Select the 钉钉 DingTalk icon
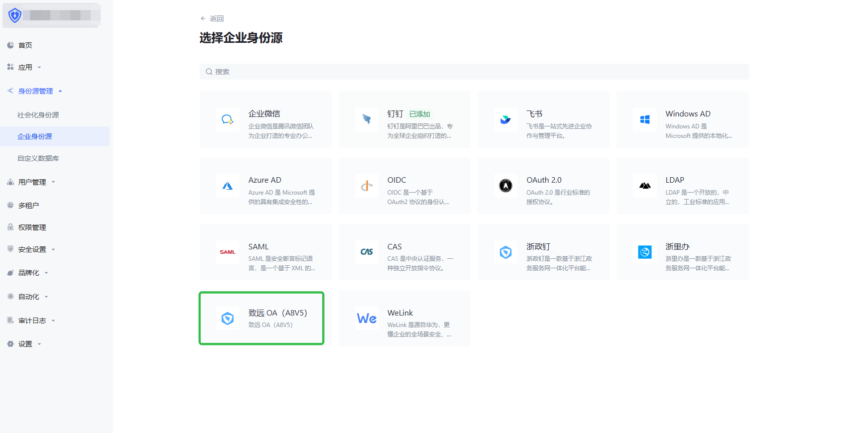This screenshot has width=868, height=433. [367, 119]
